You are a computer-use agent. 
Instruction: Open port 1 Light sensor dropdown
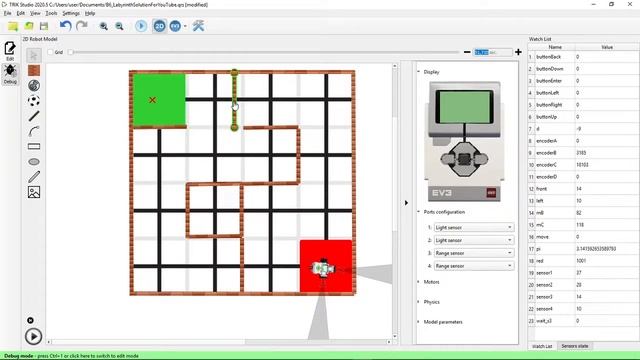coord(473,227)
